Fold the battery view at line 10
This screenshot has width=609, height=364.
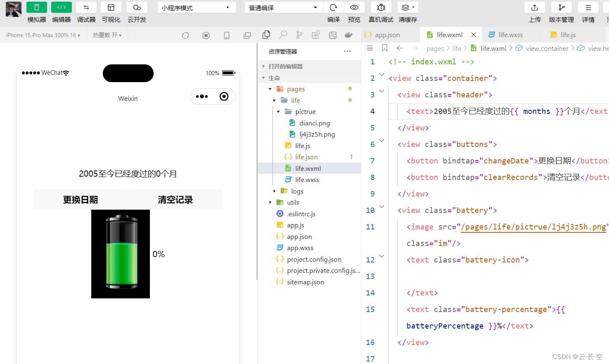[382, 207]
